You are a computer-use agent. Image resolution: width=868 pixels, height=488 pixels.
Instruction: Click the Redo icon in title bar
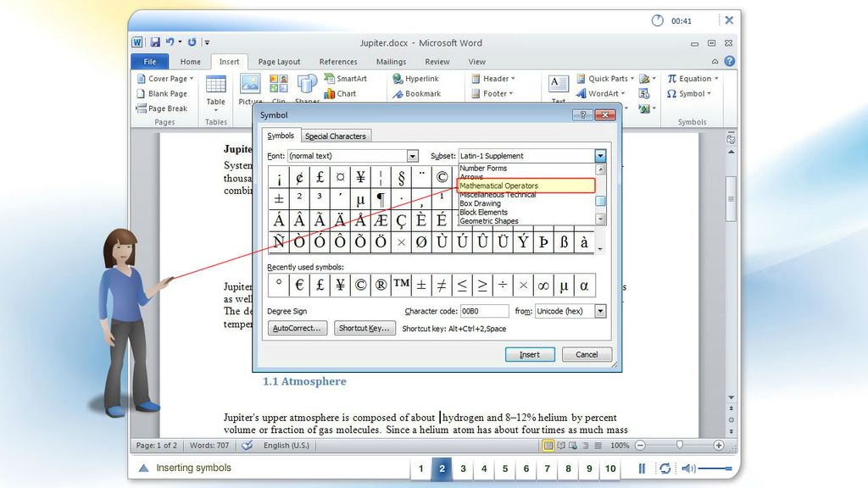tap(192, 42)
